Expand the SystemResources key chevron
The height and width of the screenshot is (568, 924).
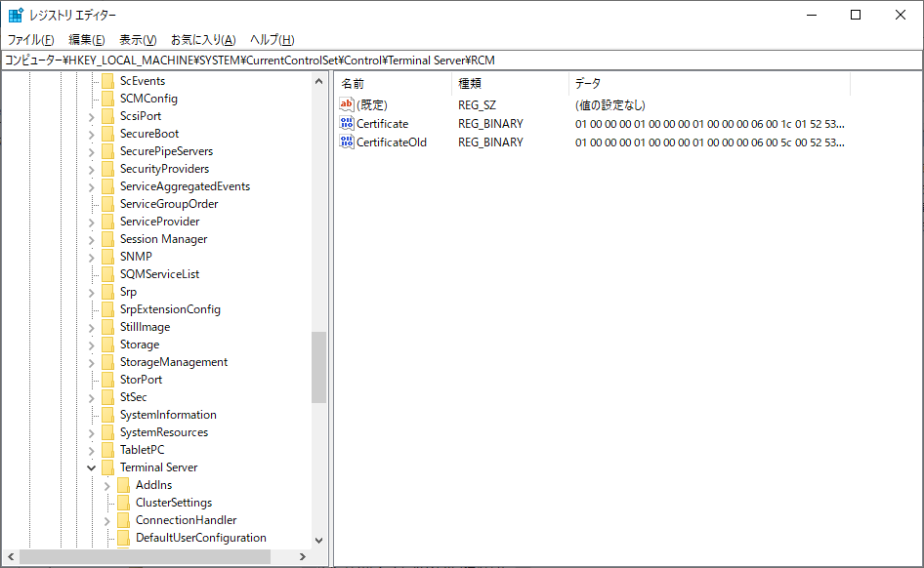click(x=92, y=433)
